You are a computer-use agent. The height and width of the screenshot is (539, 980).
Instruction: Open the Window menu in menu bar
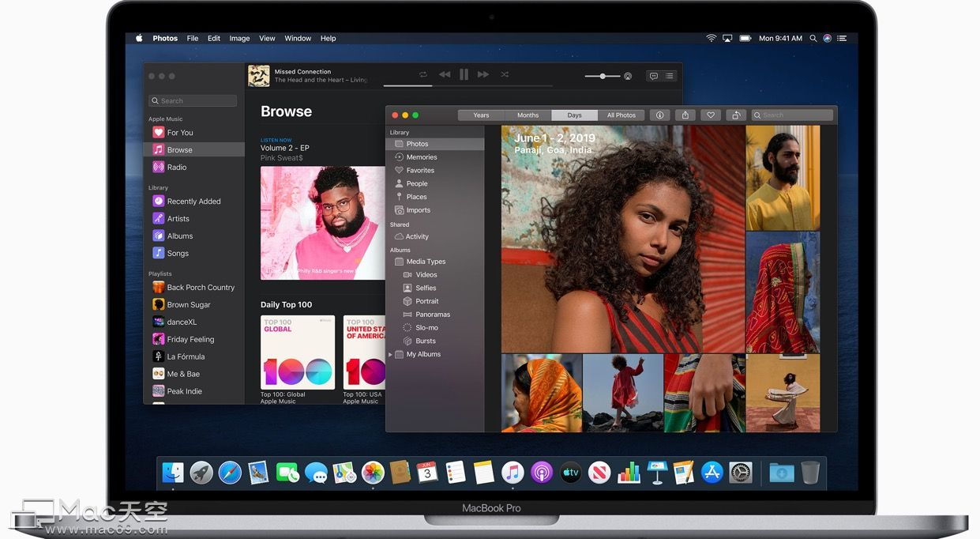pos(298,38)
